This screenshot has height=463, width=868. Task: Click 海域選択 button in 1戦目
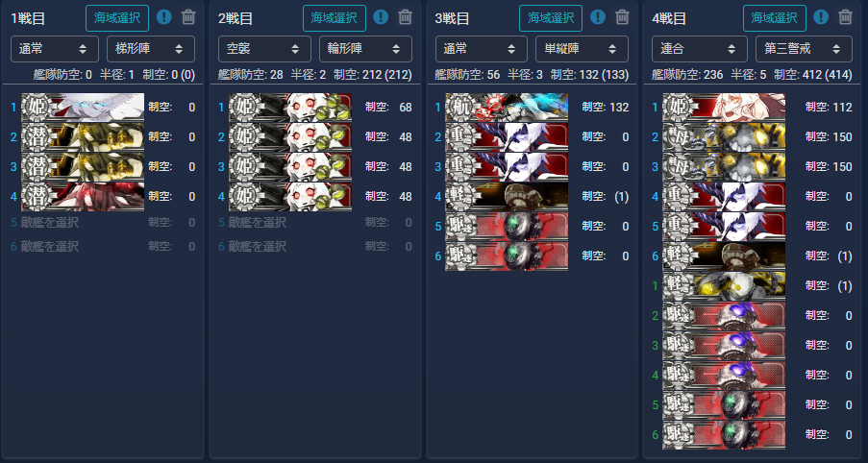pos(117,17)
